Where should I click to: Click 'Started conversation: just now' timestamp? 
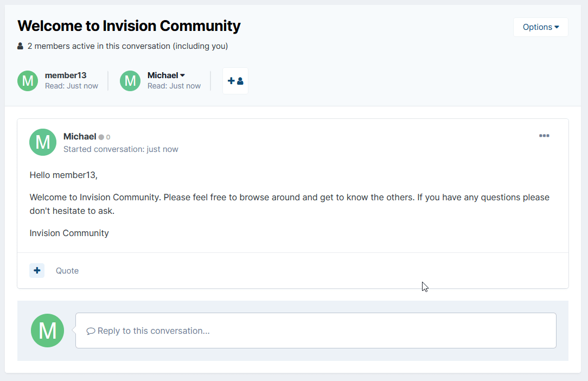coord(121,149)
